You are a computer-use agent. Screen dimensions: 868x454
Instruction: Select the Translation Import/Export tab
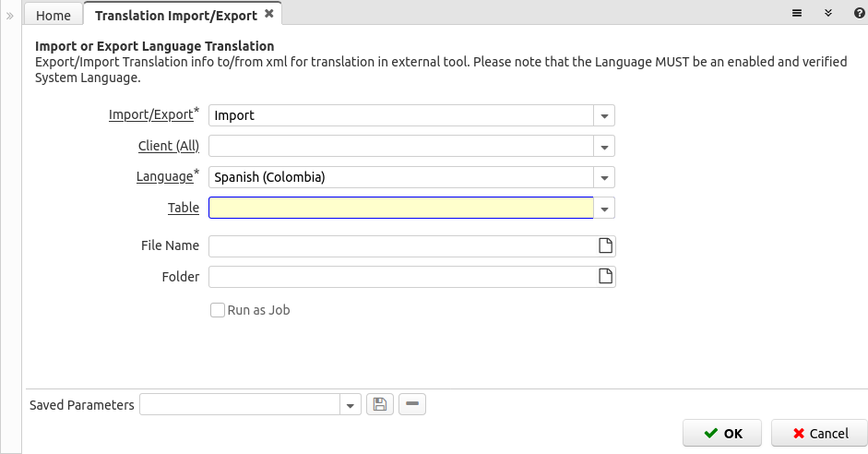tap(176, 15)
